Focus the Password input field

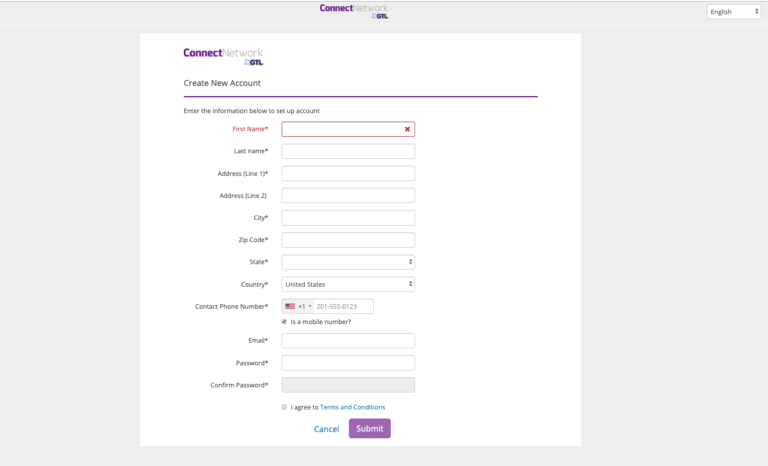coord(348,363)
